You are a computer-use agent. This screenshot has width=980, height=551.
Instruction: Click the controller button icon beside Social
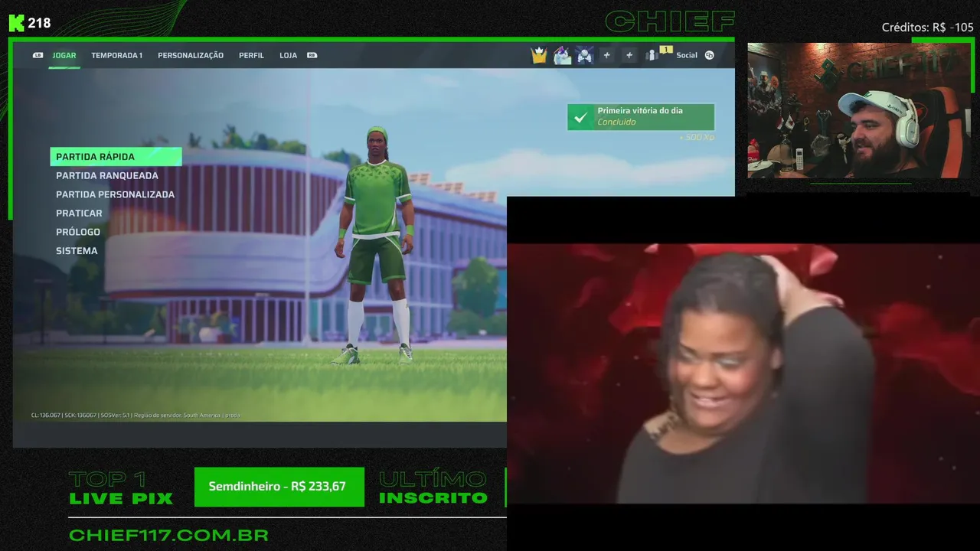[x=710, y=55]
